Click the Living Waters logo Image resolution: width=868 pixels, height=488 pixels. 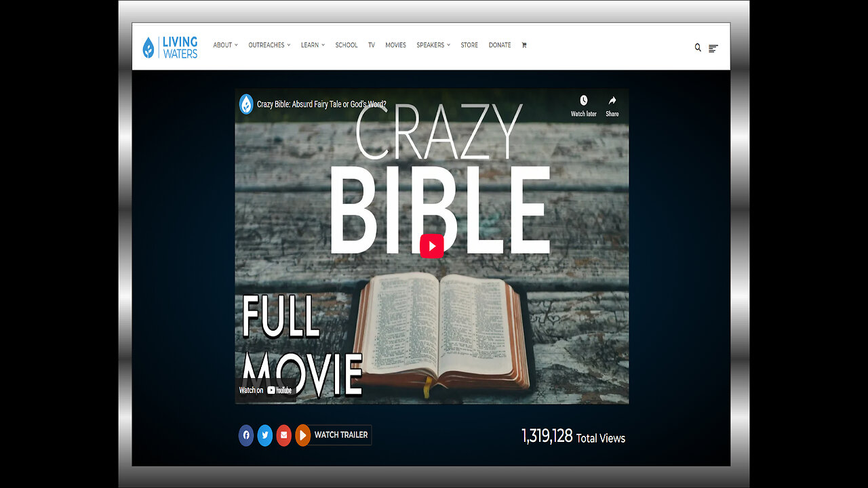pos(170,47)
